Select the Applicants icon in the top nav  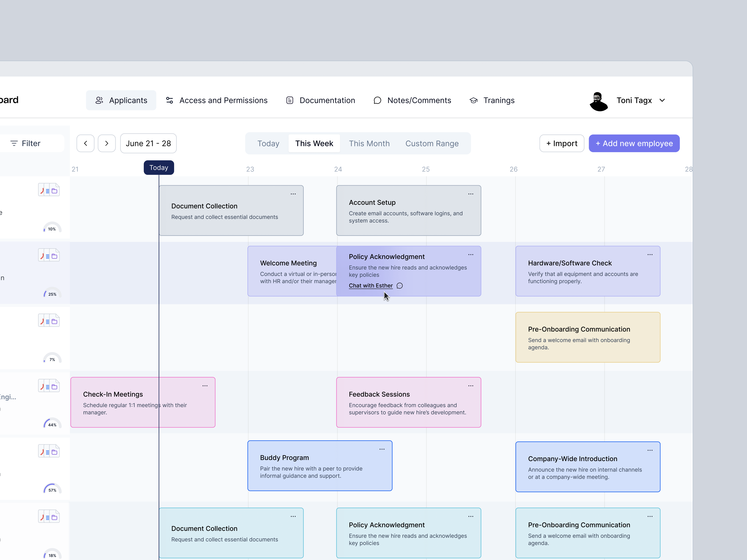(x=100, y=100)
